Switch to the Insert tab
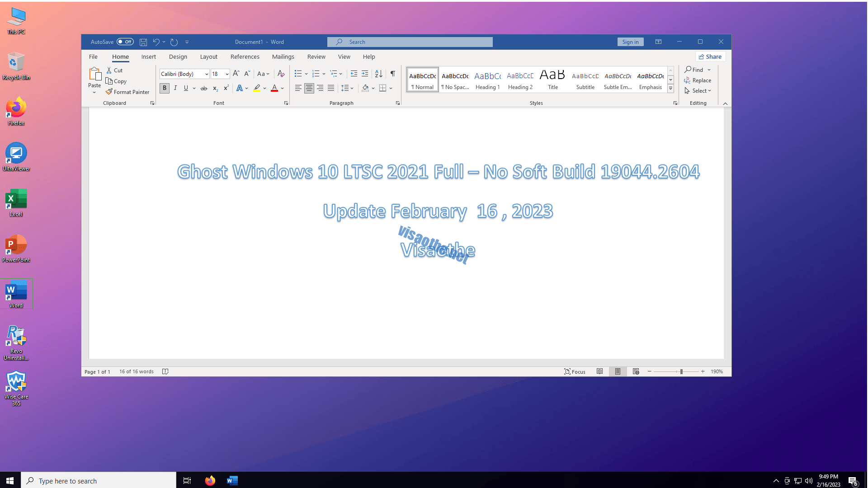868x488 pixels. click(148, 56)
